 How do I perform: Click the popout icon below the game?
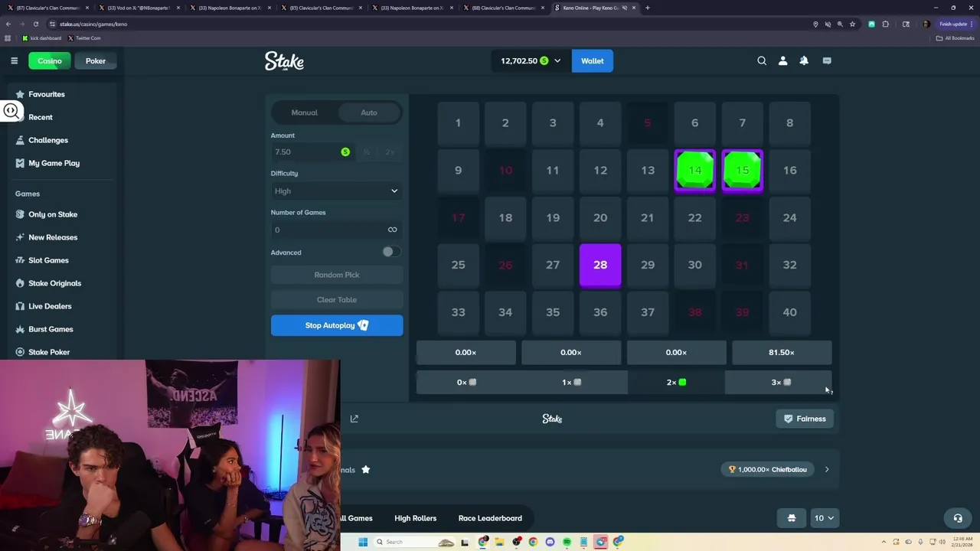[x=354, y=419]
